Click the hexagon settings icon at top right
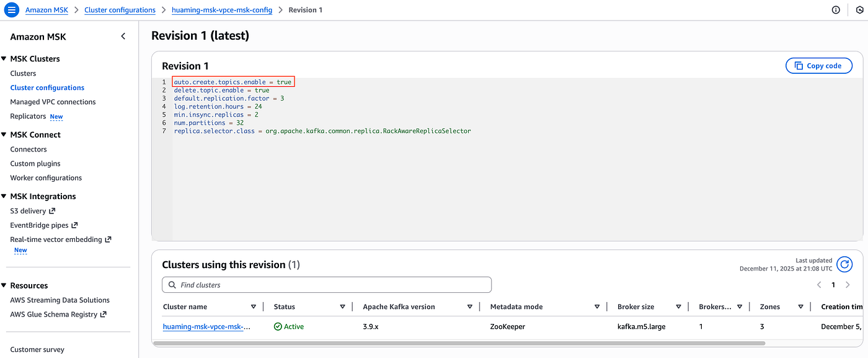The width and height of the screenshot is (868, 358). (859, 10)
